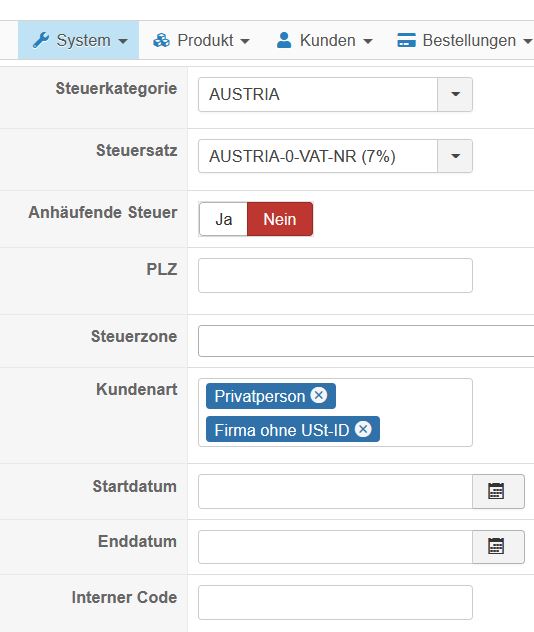Click the cubes icon beside Produkt
The width and height of the screenshot is (534, 632).
161,40
